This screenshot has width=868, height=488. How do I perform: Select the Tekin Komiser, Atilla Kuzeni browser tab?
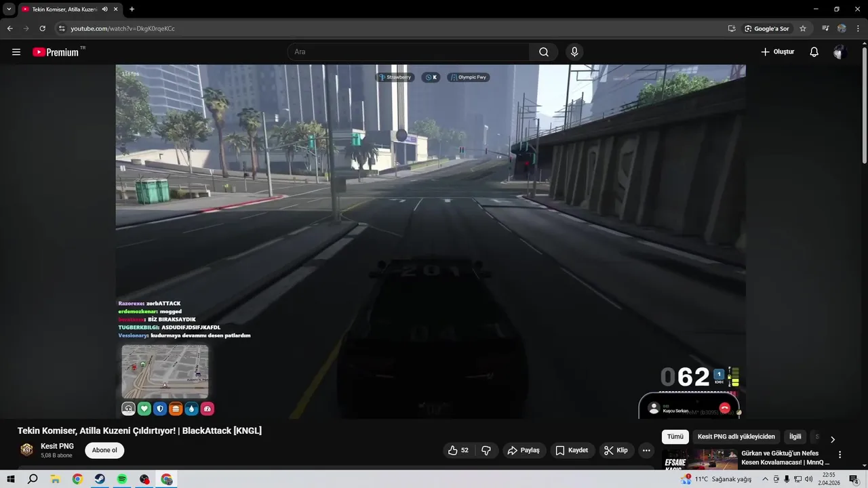[69, 9]
